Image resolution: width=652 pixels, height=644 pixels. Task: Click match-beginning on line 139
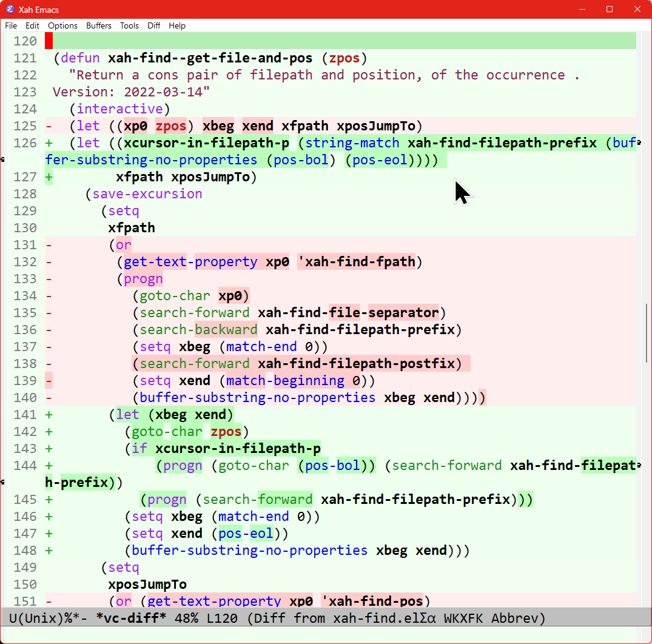285,381
